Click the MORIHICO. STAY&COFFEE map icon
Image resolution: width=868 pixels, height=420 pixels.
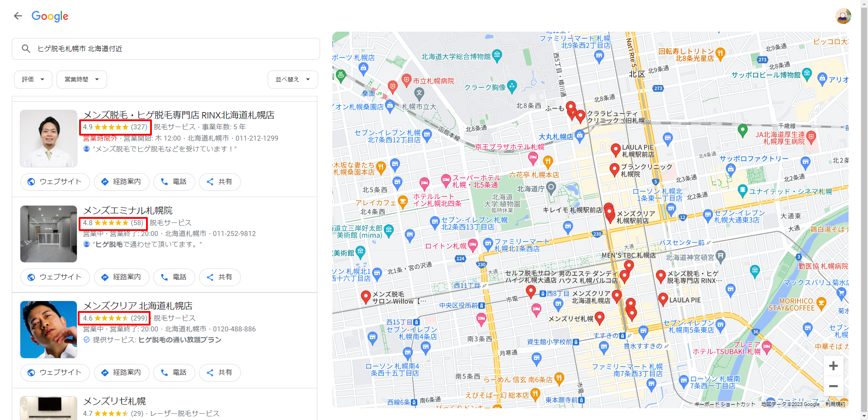click(x=821, y=303)
